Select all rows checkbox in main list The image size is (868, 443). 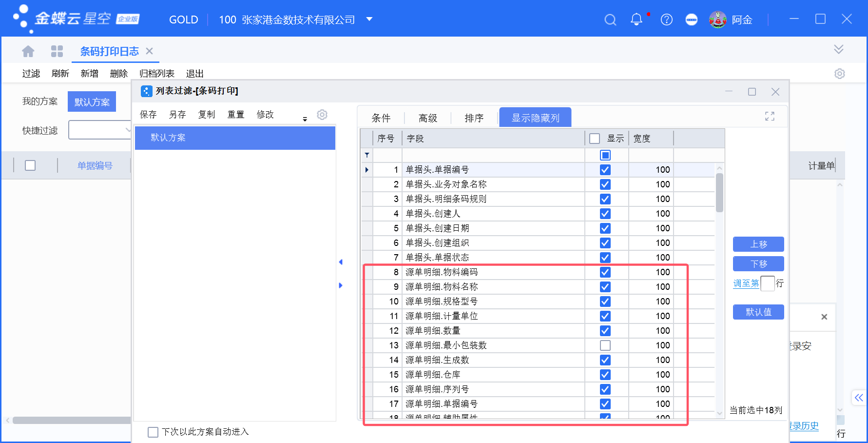(x=30, y=165)
